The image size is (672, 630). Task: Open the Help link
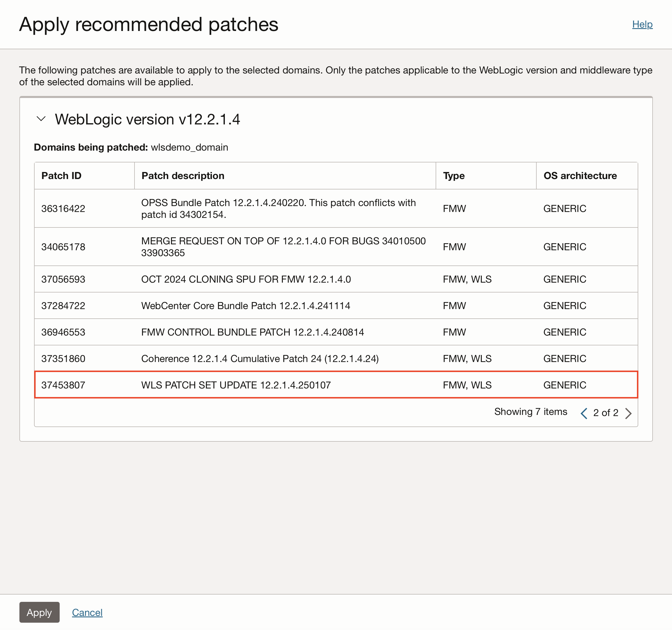click(642, 24)
